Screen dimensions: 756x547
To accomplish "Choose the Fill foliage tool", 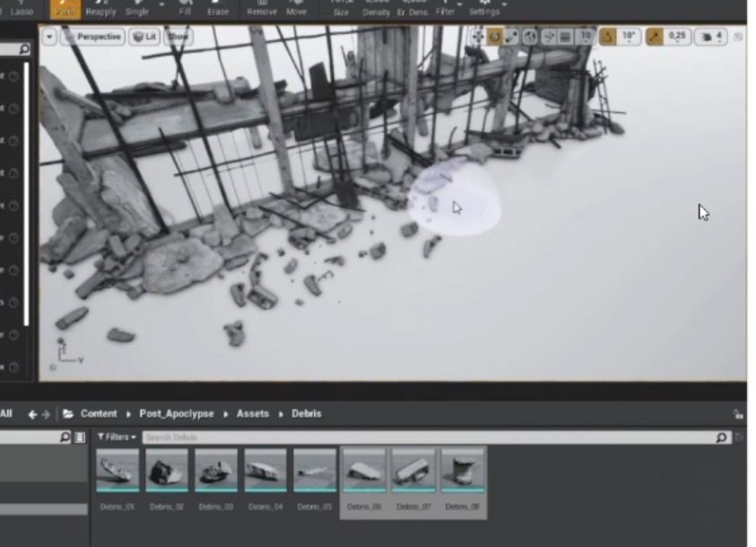I will coord(185,9).
